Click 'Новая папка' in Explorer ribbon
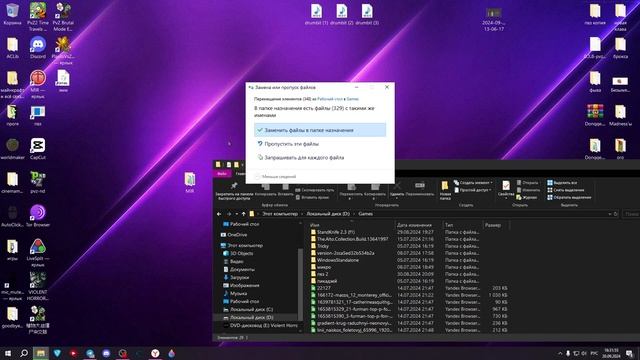The image size is (640, 360). pyautogui.click(x=445, y=191)
